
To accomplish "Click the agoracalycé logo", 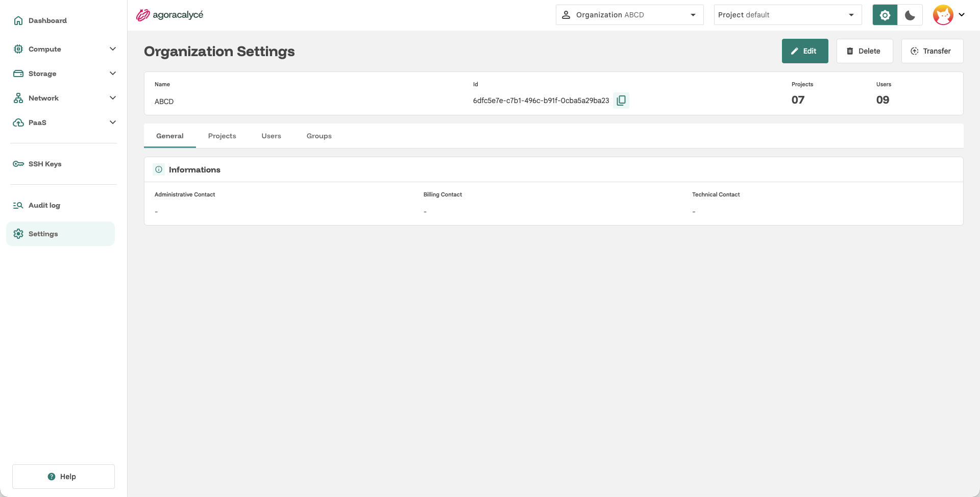I will point(169,15).
